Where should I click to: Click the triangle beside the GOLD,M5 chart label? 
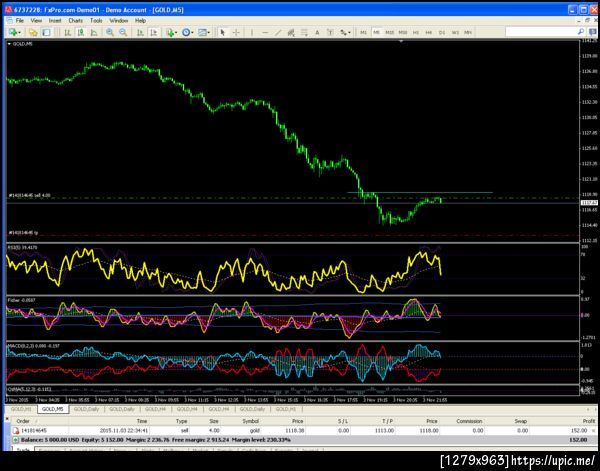click(10, 44)
